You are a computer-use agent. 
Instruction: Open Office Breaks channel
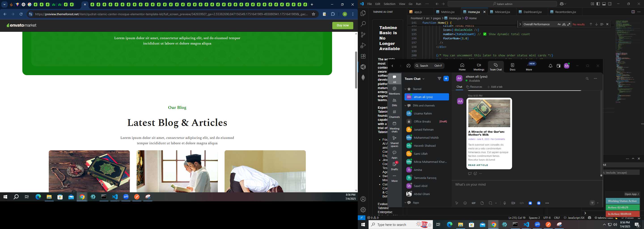(x=426, y=121)
